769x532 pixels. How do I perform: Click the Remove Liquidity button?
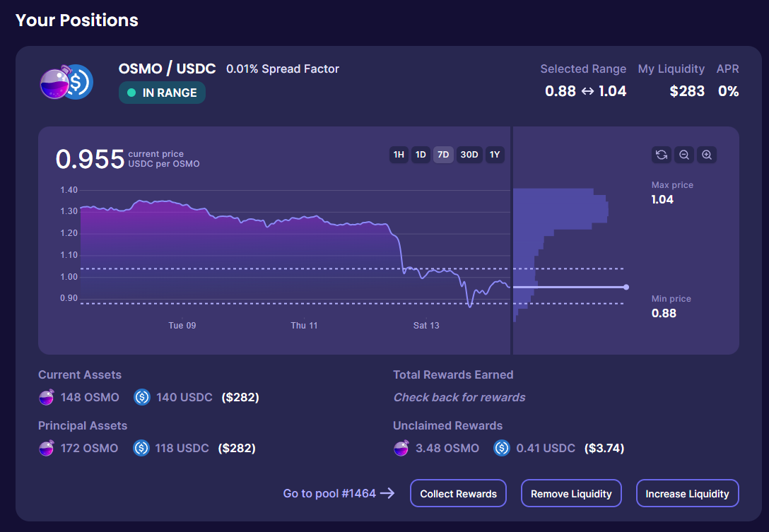(571, 494)
